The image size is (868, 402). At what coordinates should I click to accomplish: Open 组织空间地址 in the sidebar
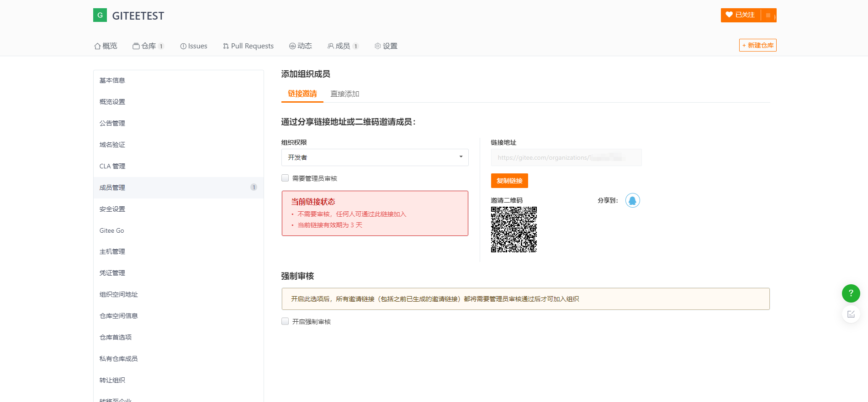179,294
